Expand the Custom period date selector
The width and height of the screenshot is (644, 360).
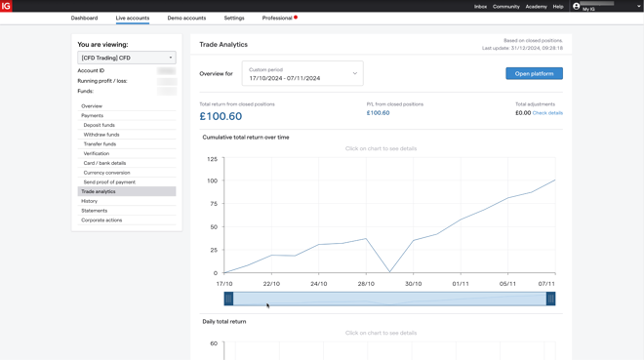coord(302,73)
